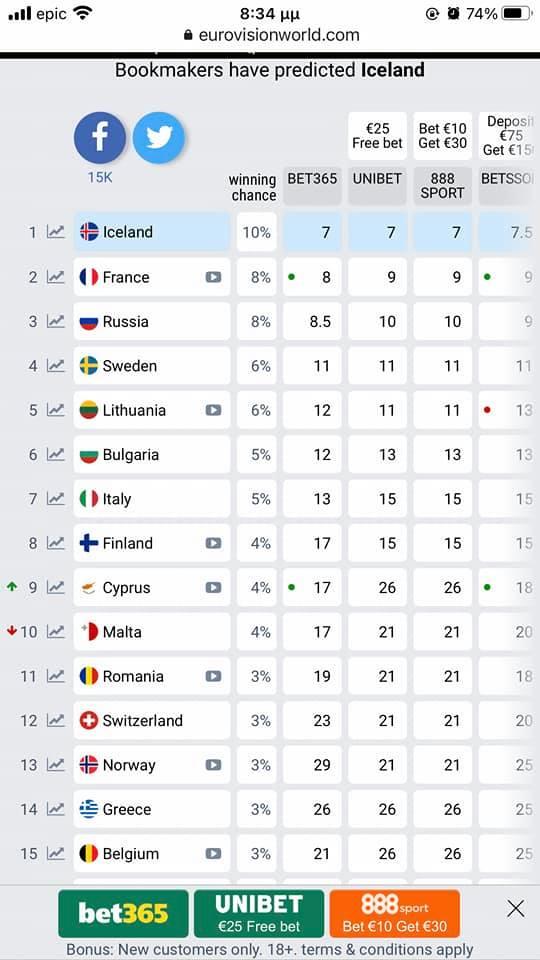Open Norway's video icon
The height and width of the screenshot is (960, 540).
point(213,765)
